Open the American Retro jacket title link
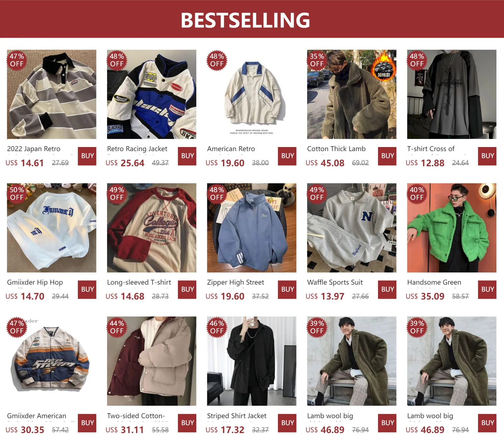 (231, 149)
